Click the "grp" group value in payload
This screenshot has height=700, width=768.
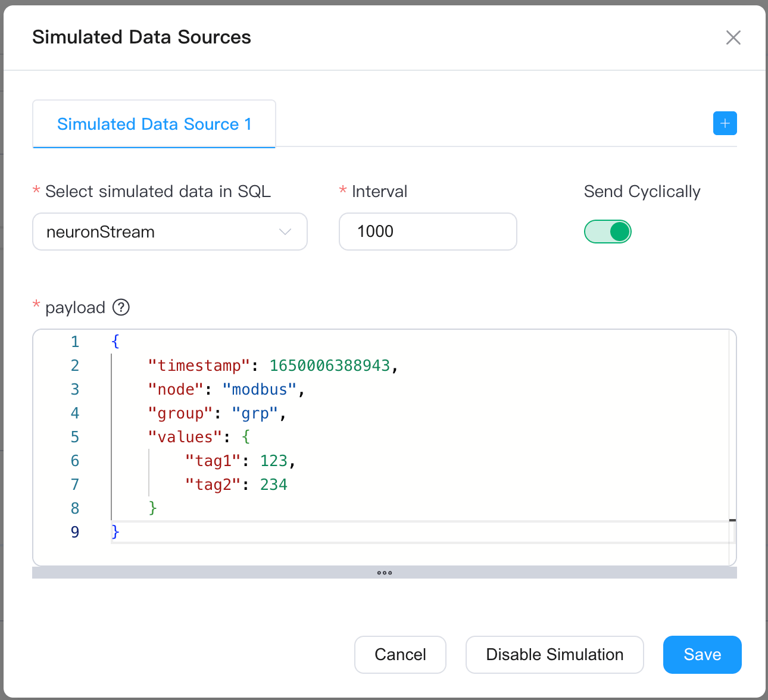(255, 413)
